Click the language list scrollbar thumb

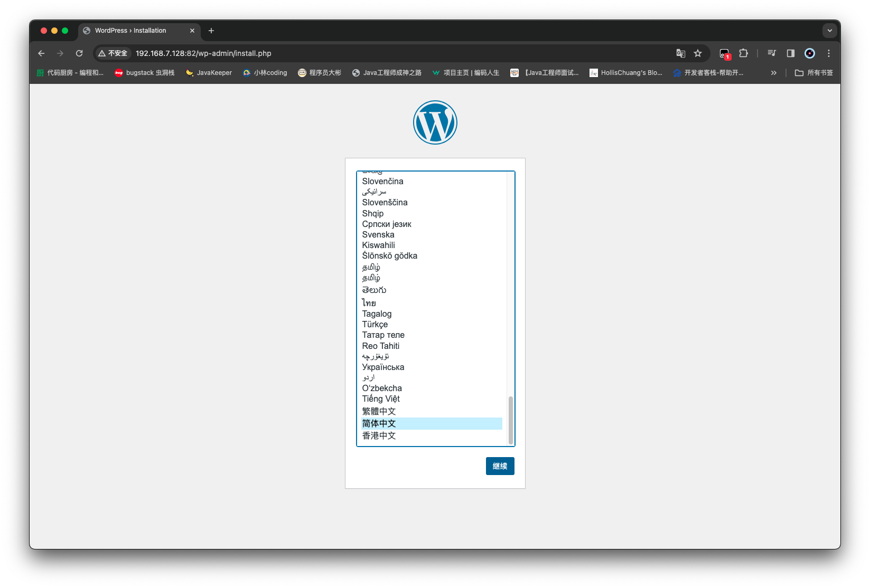[x=510, y=420]
